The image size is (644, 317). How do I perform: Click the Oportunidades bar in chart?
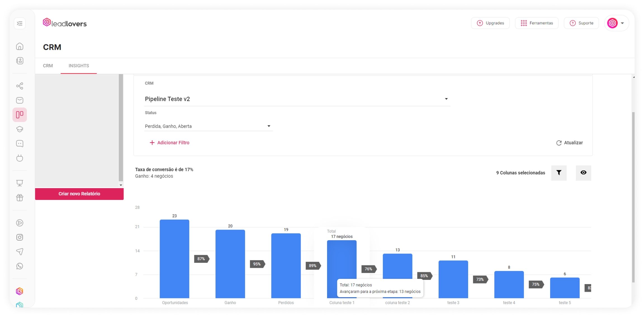[174, 259]
